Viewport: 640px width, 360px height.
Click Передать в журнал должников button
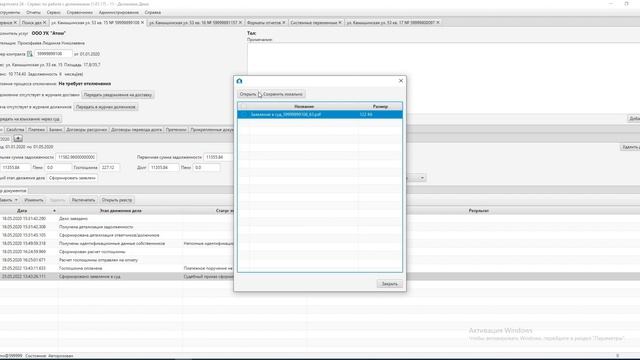pos(106,107)
